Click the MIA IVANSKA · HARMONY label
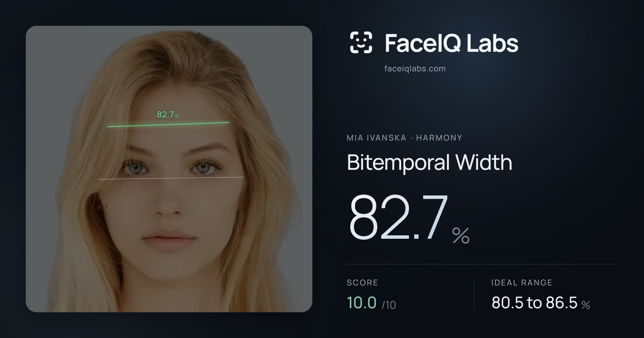 coord(404,138)
